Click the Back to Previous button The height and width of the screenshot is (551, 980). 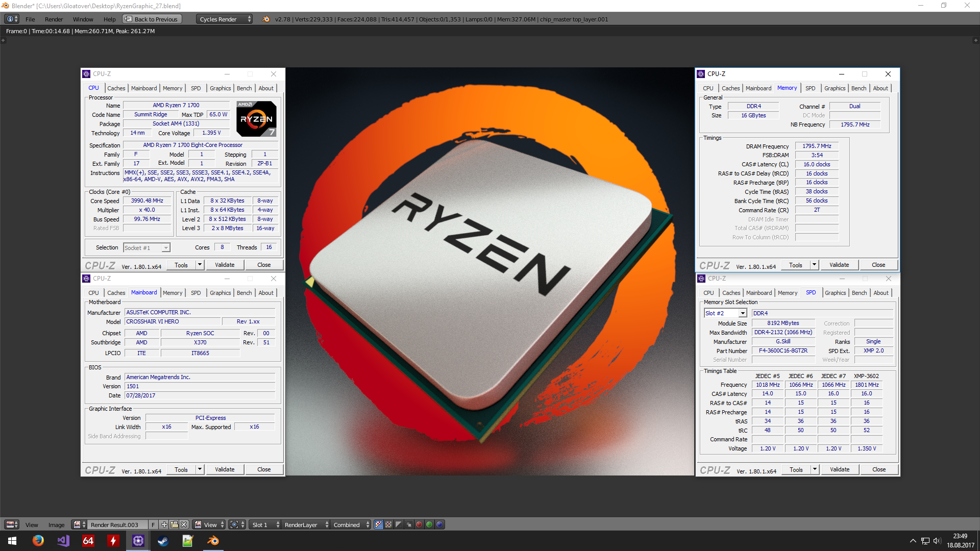click(x=151, y=19)
